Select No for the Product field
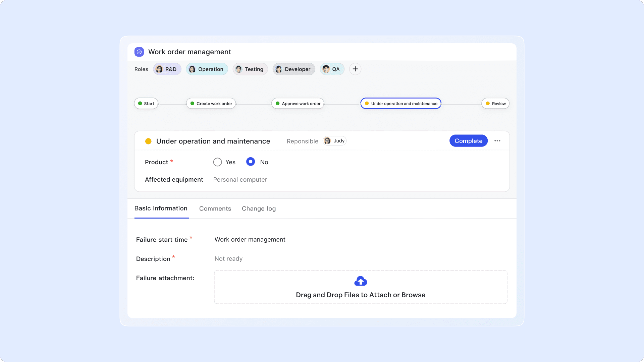644x362 pixels. click(x=250, y=162)
